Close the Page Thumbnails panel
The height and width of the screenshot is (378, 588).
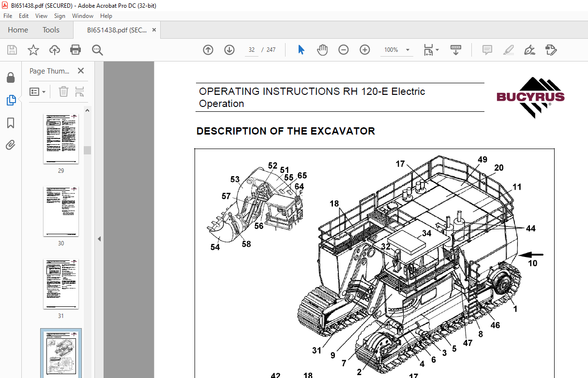pos(81,71)
